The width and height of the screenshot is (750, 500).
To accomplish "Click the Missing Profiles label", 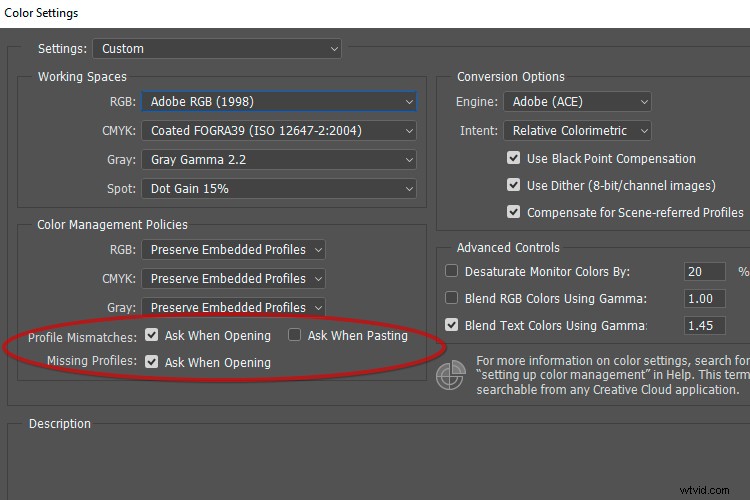I will click(x=92, y=360).
